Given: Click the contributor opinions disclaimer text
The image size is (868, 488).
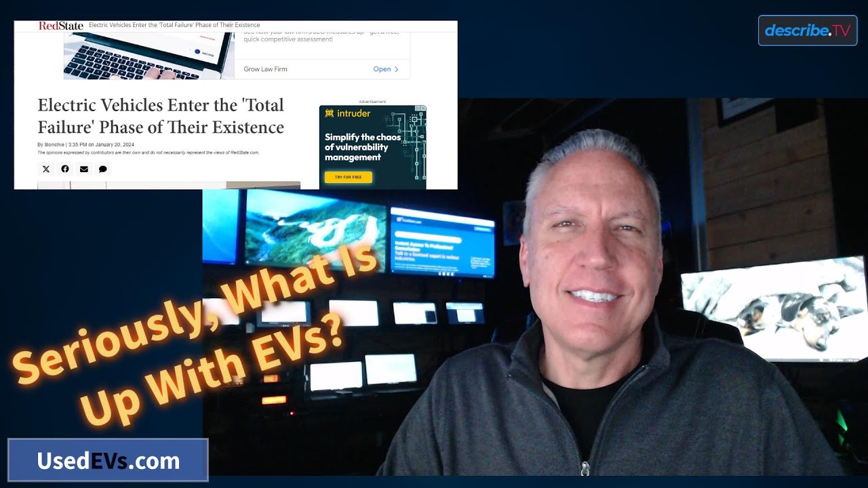Looking at the screenshot, I should pyautogui.click(x=148, y=153).
